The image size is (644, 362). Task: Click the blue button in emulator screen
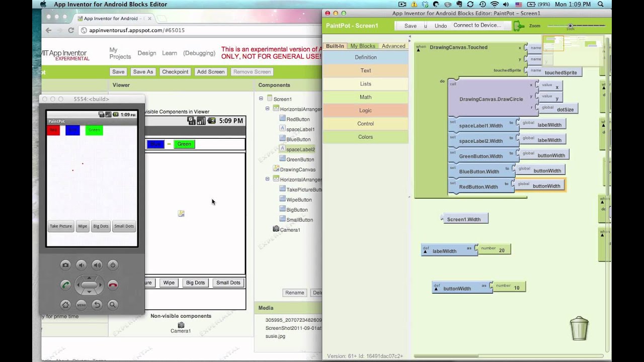click(x=72, y=130)
